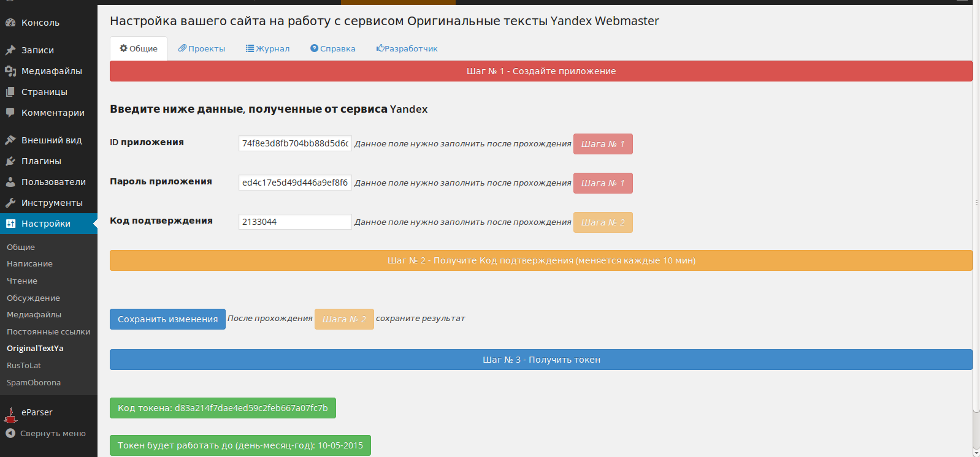Click the gear icon on Общие tab

point(123,48)
